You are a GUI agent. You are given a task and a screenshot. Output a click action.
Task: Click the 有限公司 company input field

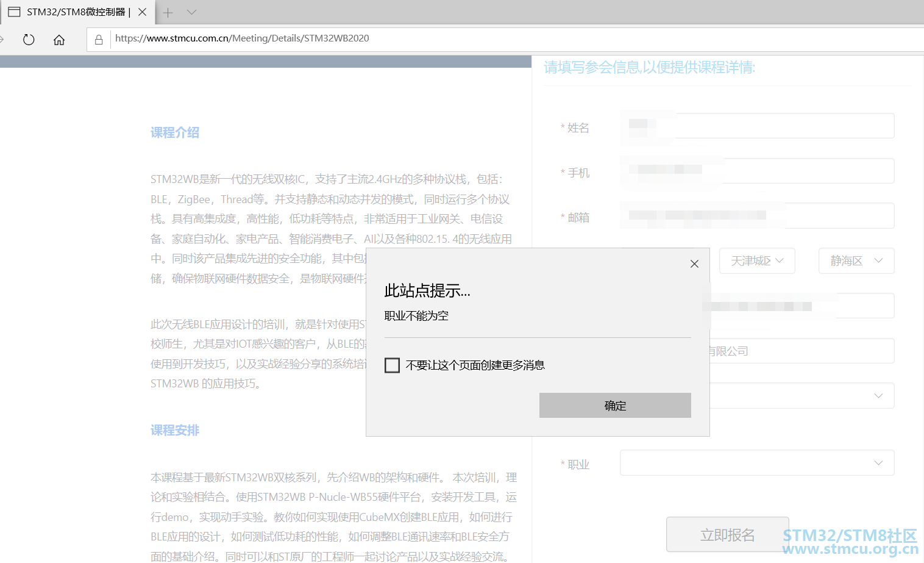(802, 351)
